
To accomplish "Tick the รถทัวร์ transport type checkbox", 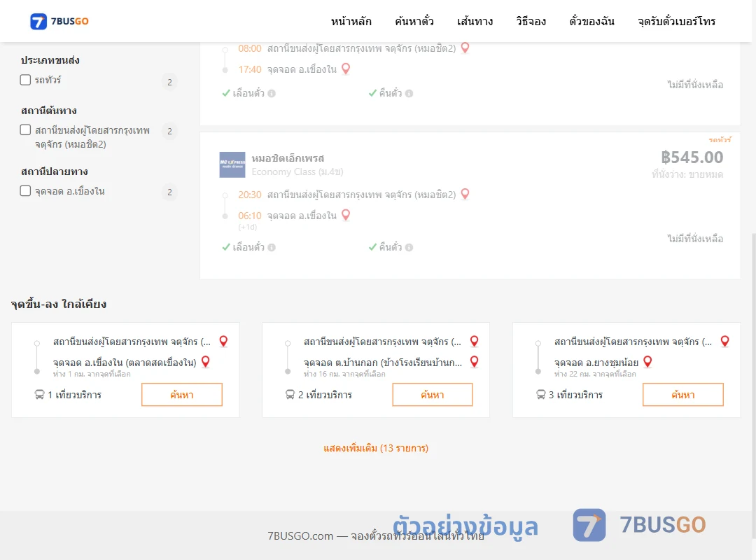I will 26,80.
